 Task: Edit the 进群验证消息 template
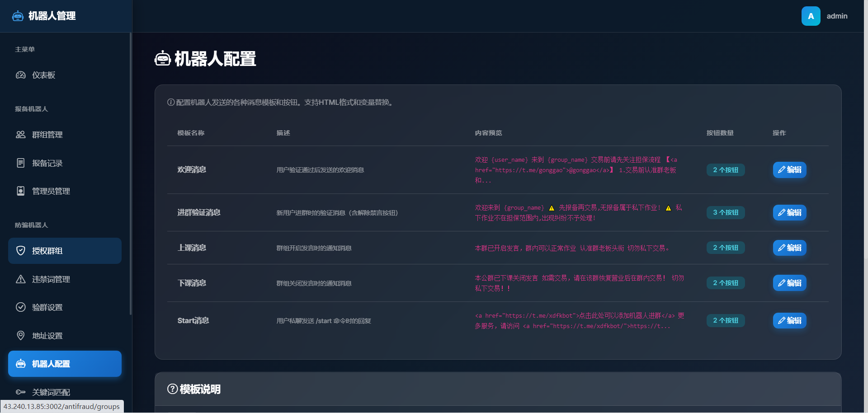point(789,212)
